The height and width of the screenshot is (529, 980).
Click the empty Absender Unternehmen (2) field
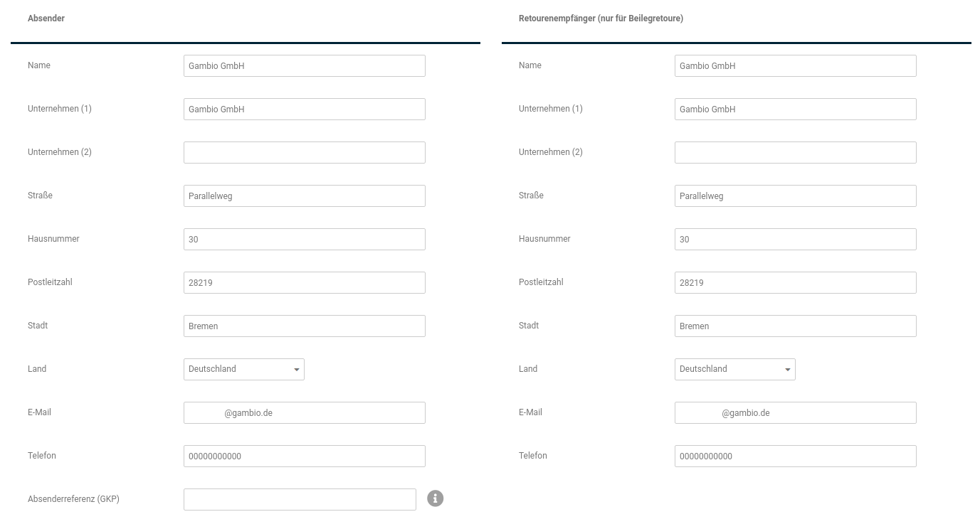tap(305, 152)
